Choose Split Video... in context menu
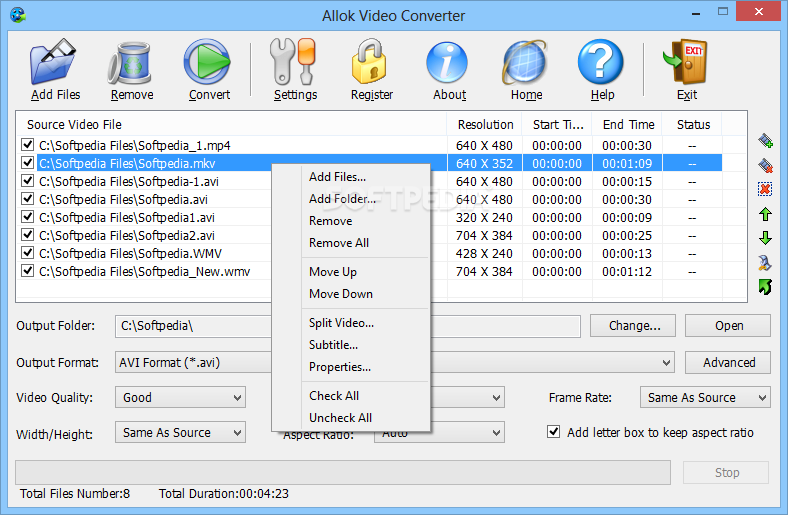This screenshot has height=515, width=788. coord(341,323)
